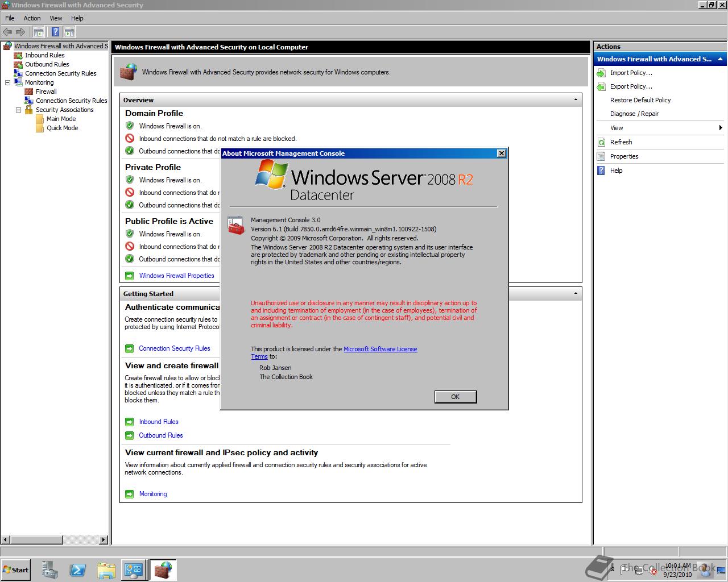Screen dimensions: 728x582
Task: Open Properties from Actions pane
Action: [624, 156]
